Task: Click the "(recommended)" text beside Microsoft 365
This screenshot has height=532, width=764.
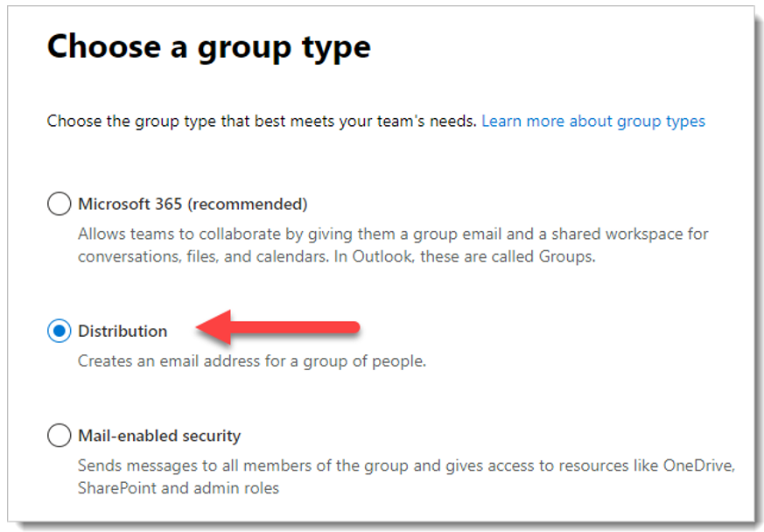Action: coord(248,204)
